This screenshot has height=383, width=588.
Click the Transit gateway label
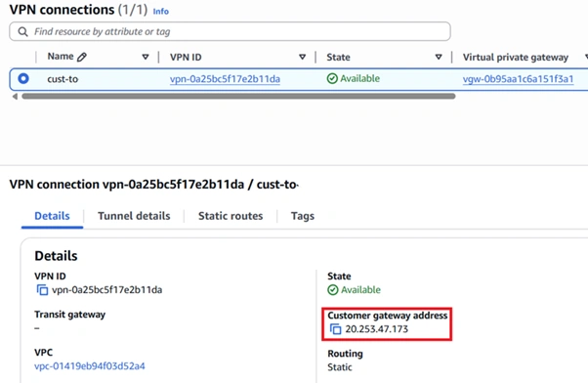point(69,315)
